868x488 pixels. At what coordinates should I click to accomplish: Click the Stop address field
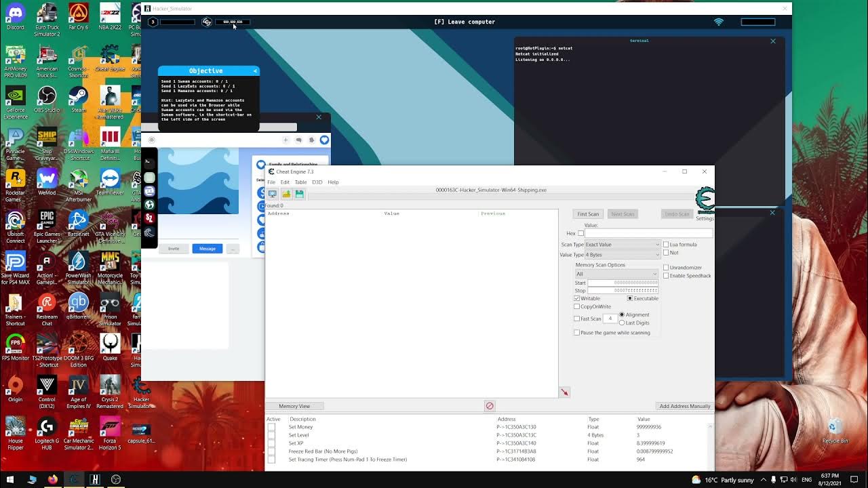[x=623, y=290]
